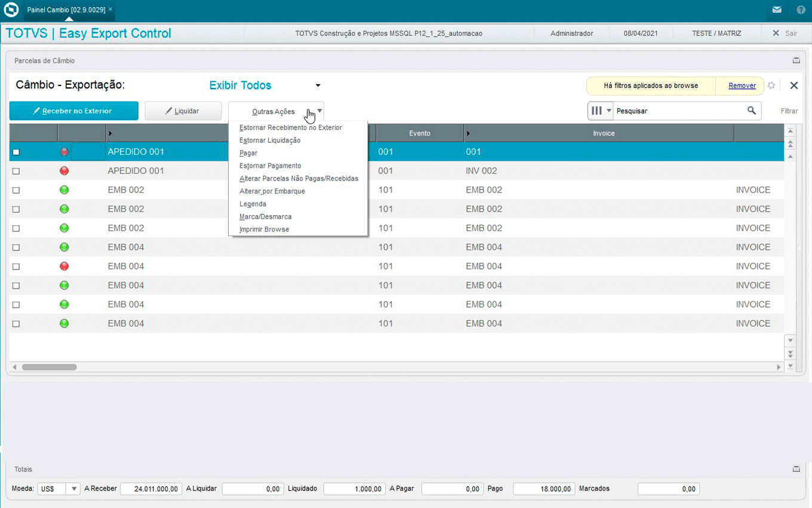Check the first APEDIDO 001 row checkbox
The height and width of the screenshot is (508, 812).
[16, 152]
